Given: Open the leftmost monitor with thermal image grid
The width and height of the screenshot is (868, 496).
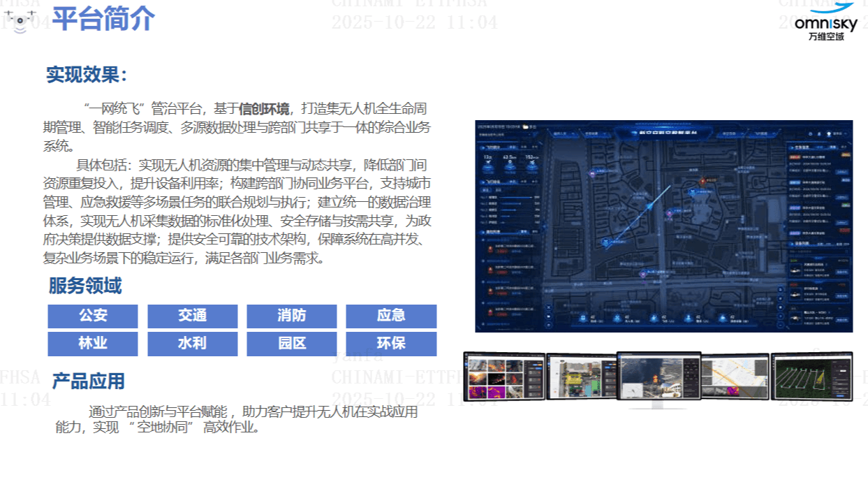Looking at the screenshot, I should pos(504,375).
